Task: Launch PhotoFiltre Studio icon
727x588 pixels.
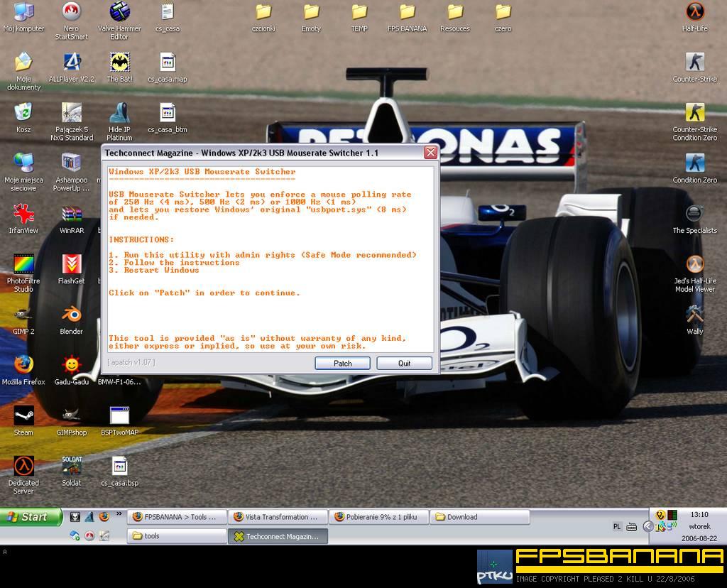Action: pos(23,273)
